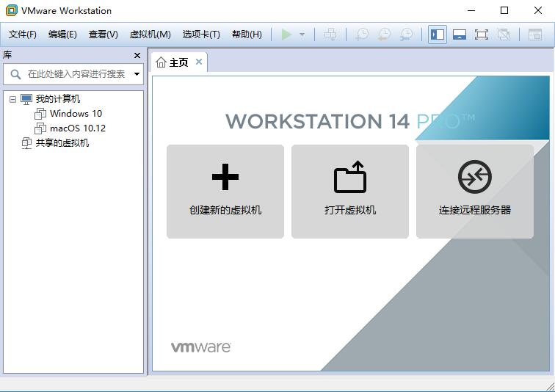The height and width of the screenshot is (392, 555).
Task: Click the take snapshot clock icon
Action: [x=362, y=35]
